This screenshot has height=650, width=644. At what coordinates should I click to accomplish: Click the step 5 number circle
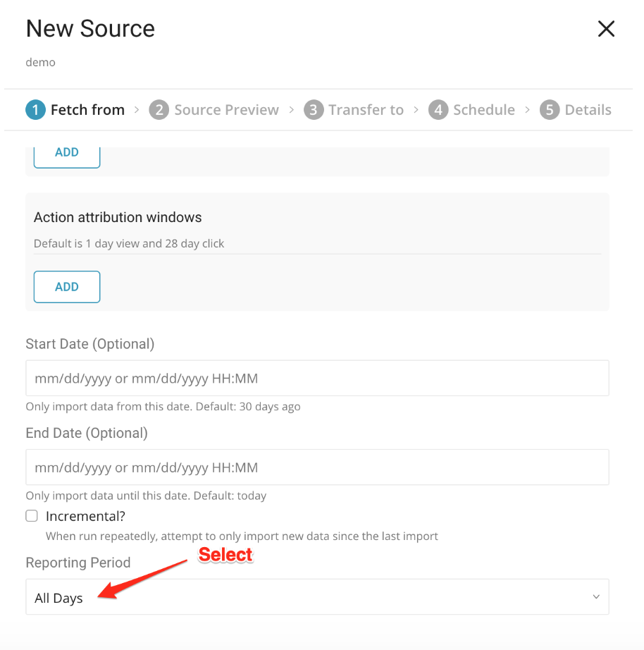click(550, 110)
